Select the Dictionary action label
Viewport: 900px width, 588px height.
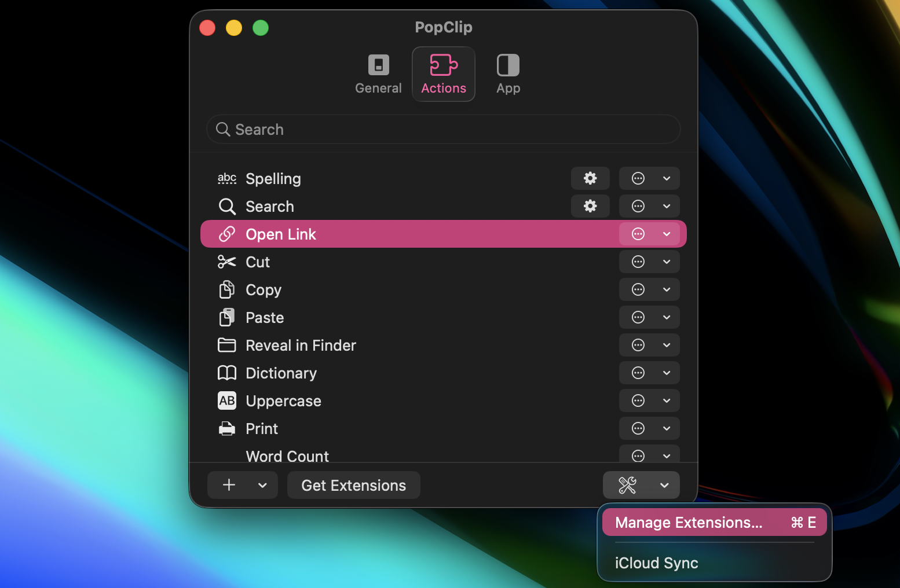[x=281, y=373]
